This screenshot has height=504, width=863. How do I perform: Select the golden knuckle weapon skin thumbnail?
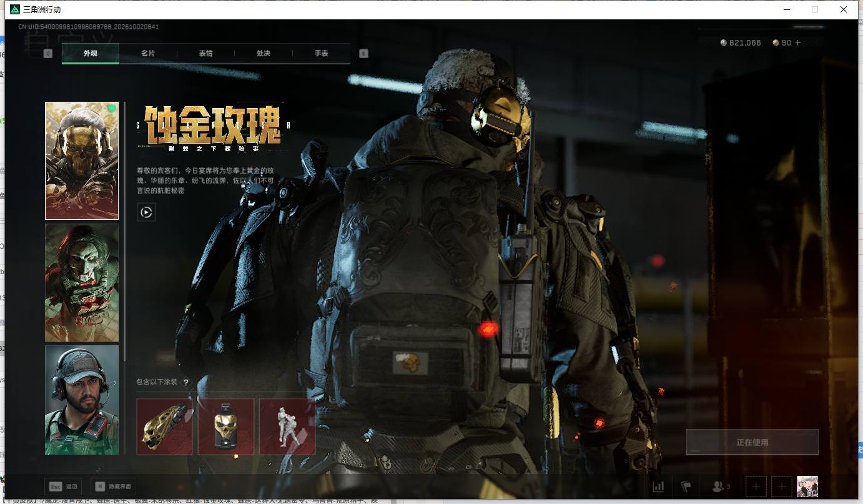[164, 427]
